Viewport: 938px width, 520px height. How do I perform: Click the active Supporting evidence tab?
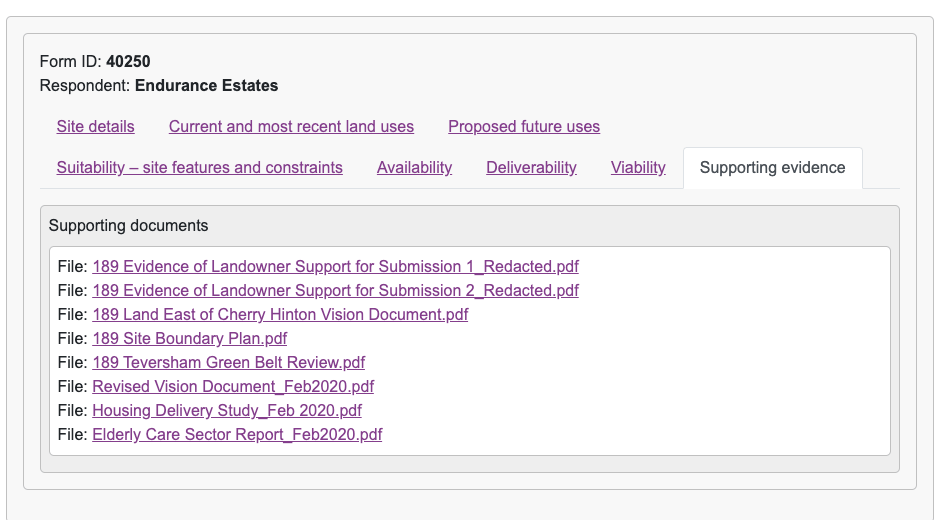772,168
